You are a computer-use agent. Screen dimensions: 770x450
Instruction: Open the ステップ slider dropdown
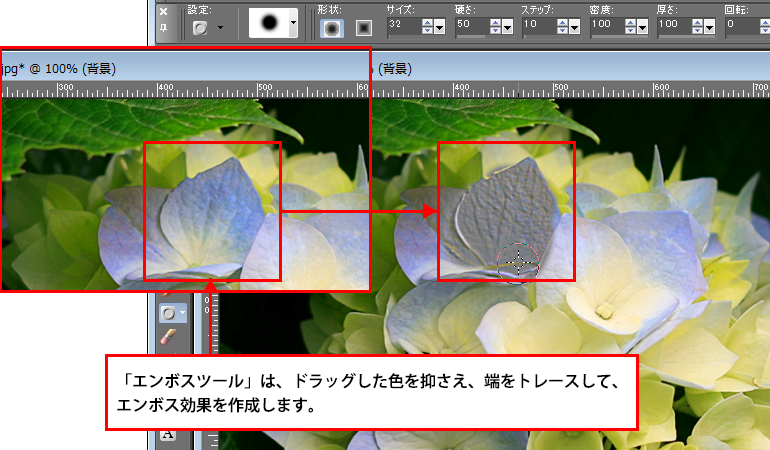pyautogui.click(x=575, y=28)
